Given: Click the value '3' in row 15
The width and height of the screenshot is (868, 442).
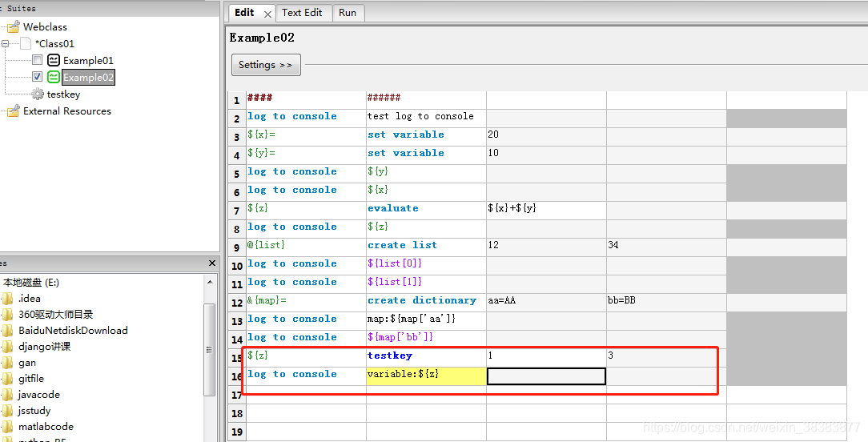Looking at the screenshot, I should pos(666,358).
